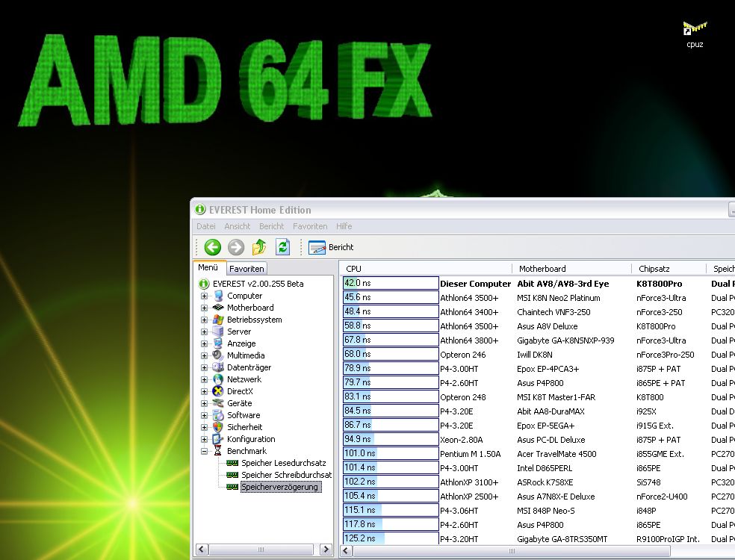Open the Ansicht menu
Viewport: 735px width, 560px height.
[x=238, y=226]
